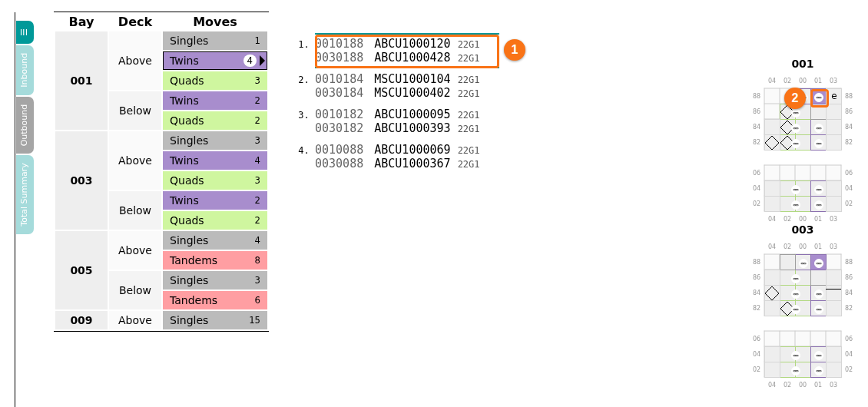Click the Above deck cell for bay 001
The image size is (868, 407).
click(135, 61)
